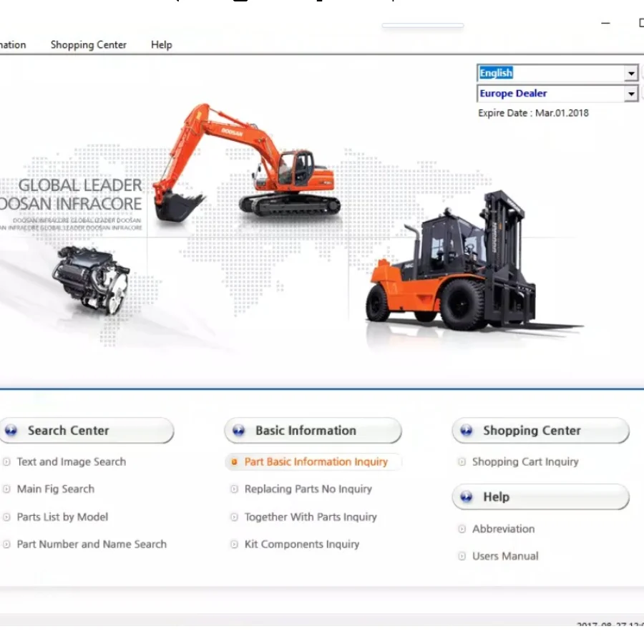Click bullet icon beside Together With Parts Inquiry

(234, 517)
